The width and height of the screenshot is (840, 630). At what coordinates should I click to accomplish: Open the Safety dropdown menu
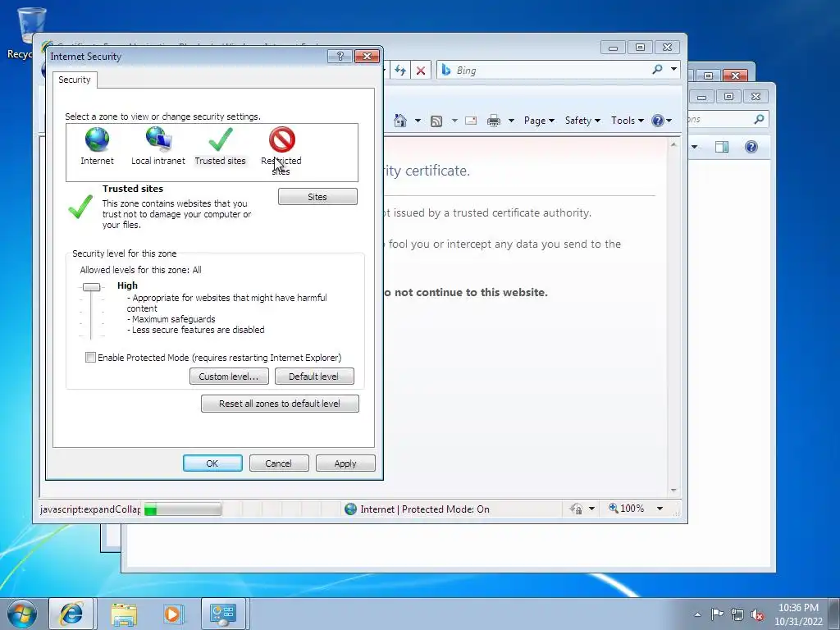click(x=583, y=121)
